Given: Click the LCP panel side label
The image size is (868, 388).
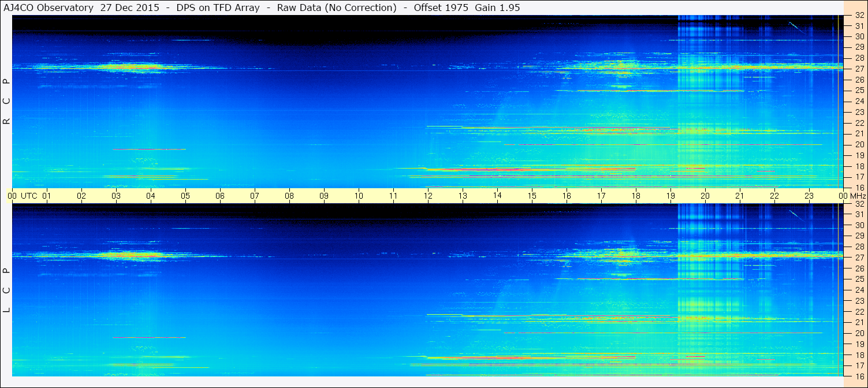Looking at the screenshot, I should (6, 290).
